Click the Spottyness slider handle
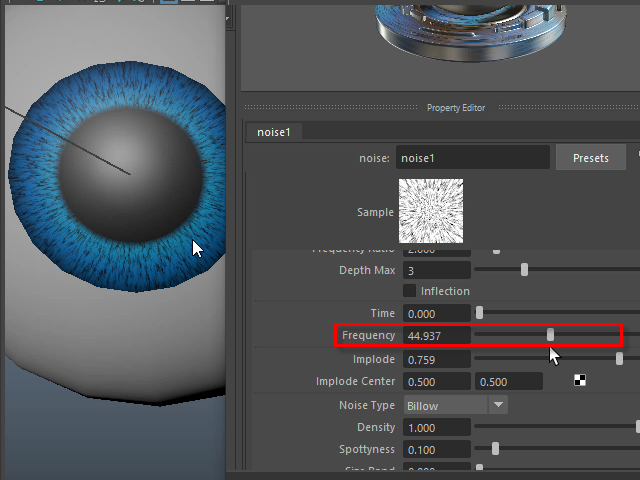This screenshot has width=640, height=480. (495, 449)
